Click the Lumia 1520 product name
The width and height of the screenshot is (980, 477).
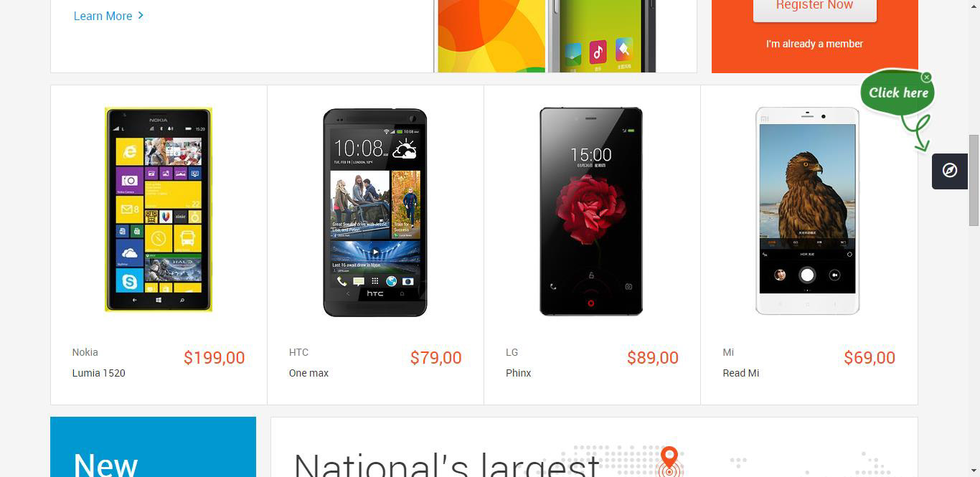[98, 373]
